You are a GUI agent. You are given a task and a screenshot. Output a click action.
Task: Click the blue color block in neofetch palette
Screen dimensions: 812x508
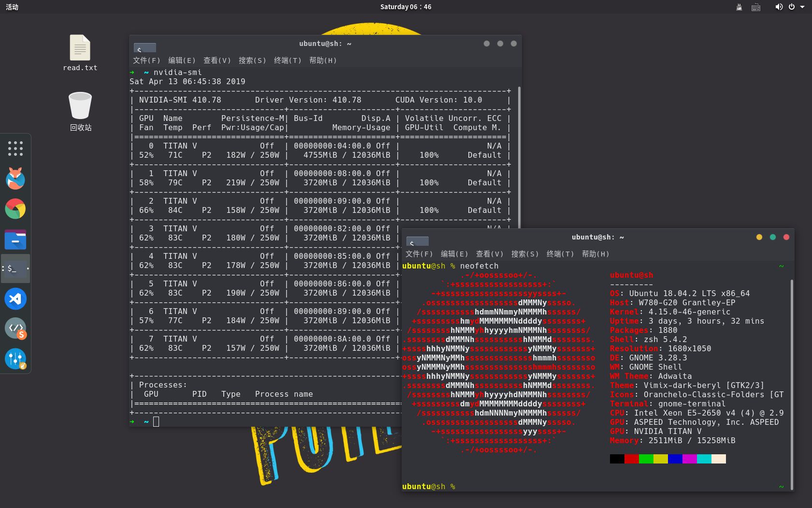(x=675, y=459)
